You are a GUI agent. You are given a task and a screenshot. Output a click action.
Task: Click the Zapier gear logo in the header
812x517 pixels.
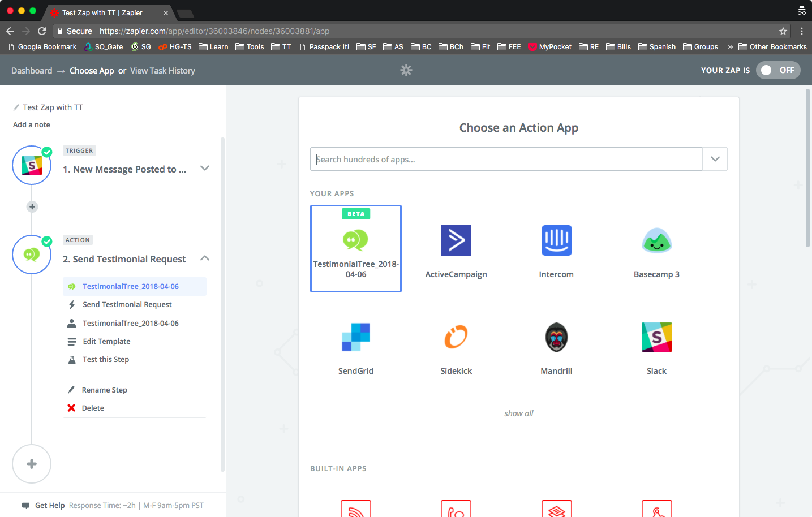click(406, 70)
